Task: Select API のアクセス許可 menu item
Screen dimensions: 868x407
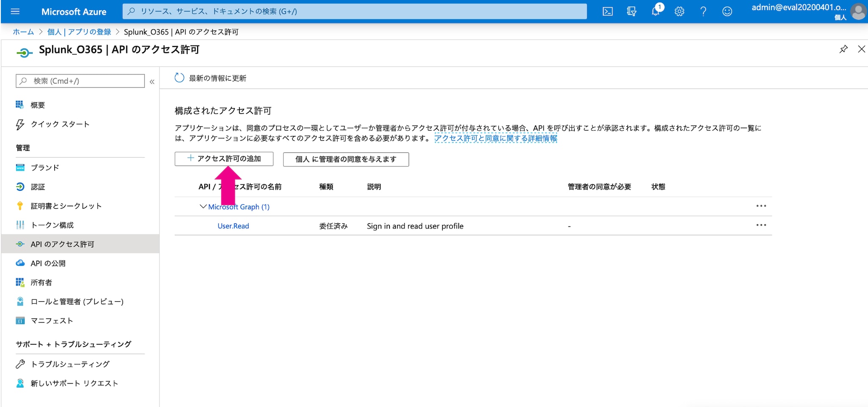Action: [80, 244]
